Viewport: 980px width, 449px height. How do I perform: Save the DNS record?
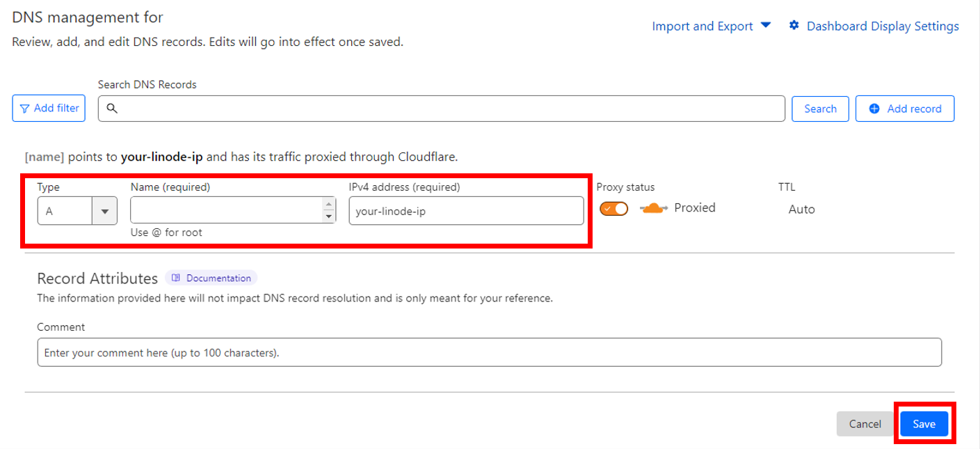(x=924, y=424)
